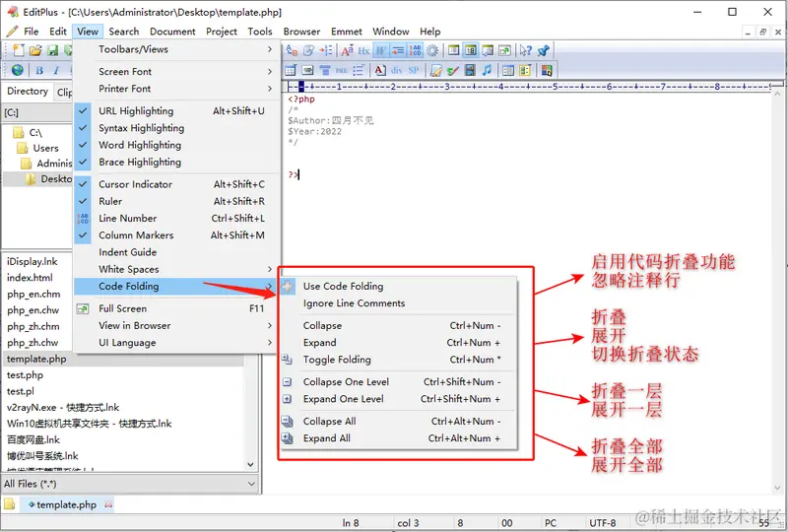Click the SP span toolbar icon
The image size is (788, 532).
click(414, 70)
